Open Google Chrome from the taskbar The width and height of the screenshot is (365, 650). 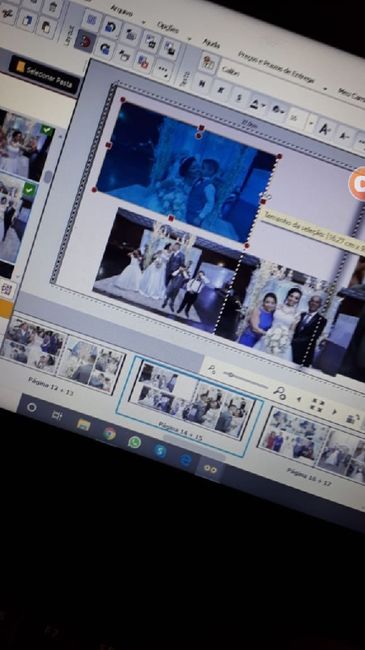pyautogui.click(x=110, y=433)
